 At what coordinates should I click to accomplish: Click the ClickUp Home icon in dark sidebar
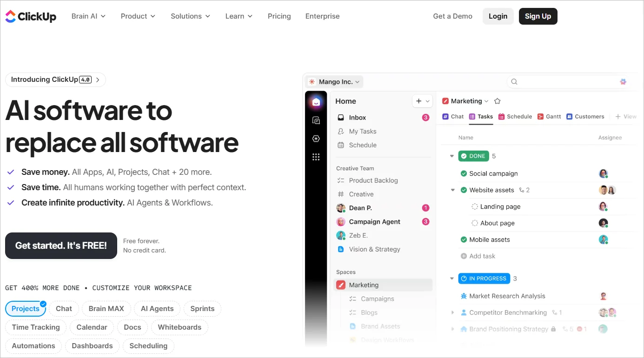coord(316,101)
